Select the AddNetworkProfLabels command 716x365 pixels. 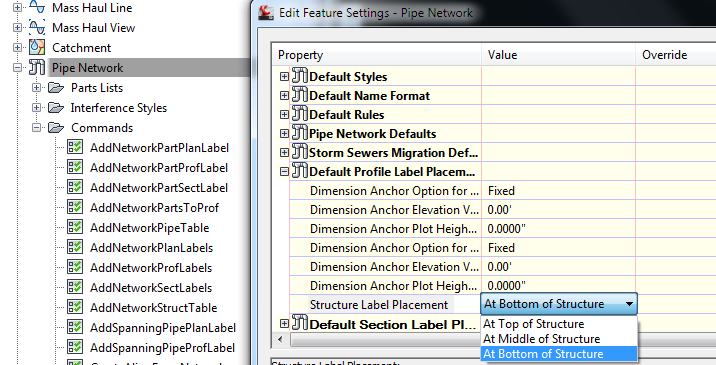[x=151, y=268]
